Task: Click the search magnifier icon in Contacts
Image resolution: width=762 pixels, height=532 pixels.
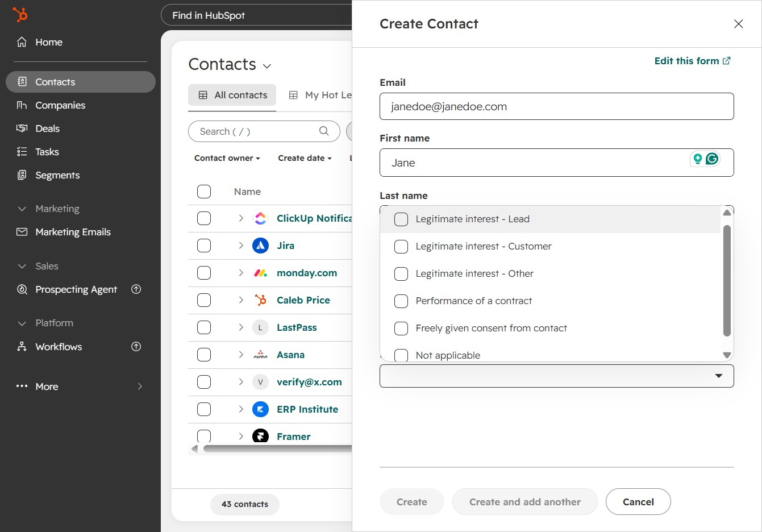Action: (x=324, y=131)
